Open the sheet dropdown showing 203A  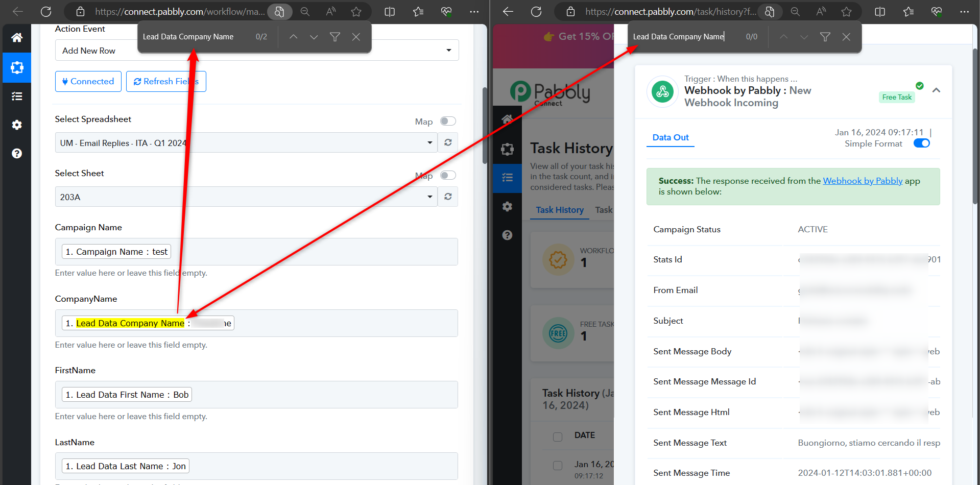[x=246, y=197]
